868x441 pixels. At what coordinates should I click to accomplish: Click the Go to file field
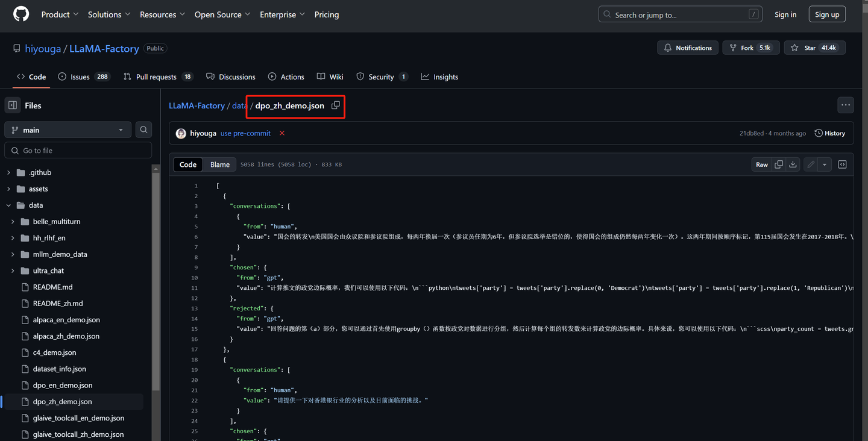78,151
